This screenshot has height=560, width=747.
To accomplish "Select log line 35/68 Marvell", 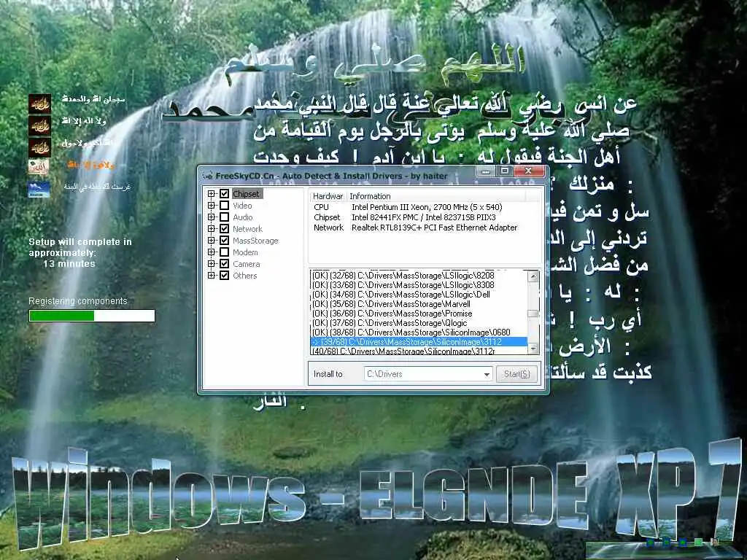I will coord(419,304).
